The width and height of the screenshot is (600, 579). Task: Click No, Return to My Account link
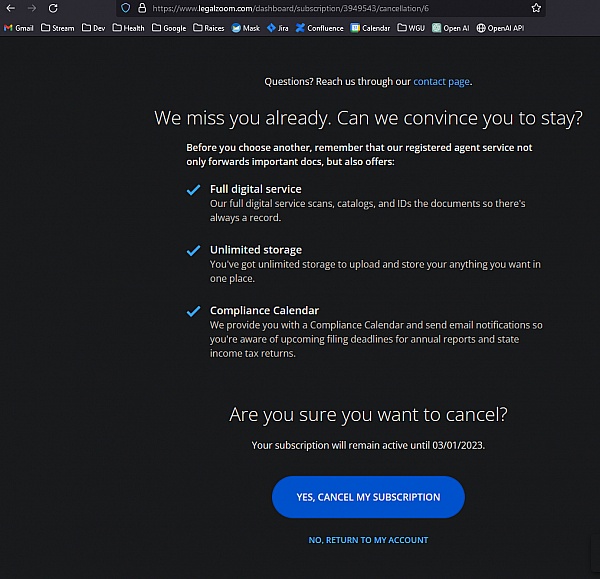coord(368,540)
